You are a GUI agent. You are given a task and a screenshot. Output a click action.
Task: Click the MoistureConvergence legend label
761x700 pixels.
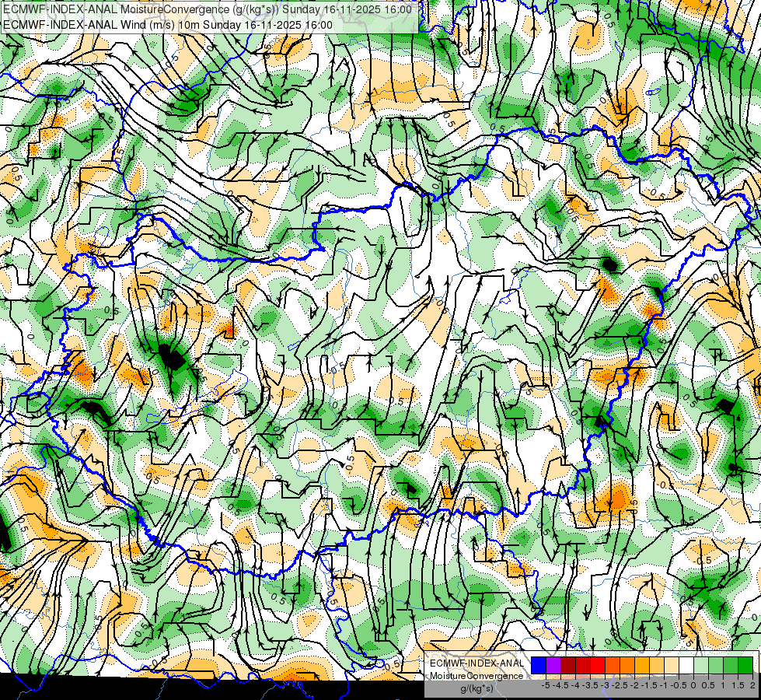476,676
